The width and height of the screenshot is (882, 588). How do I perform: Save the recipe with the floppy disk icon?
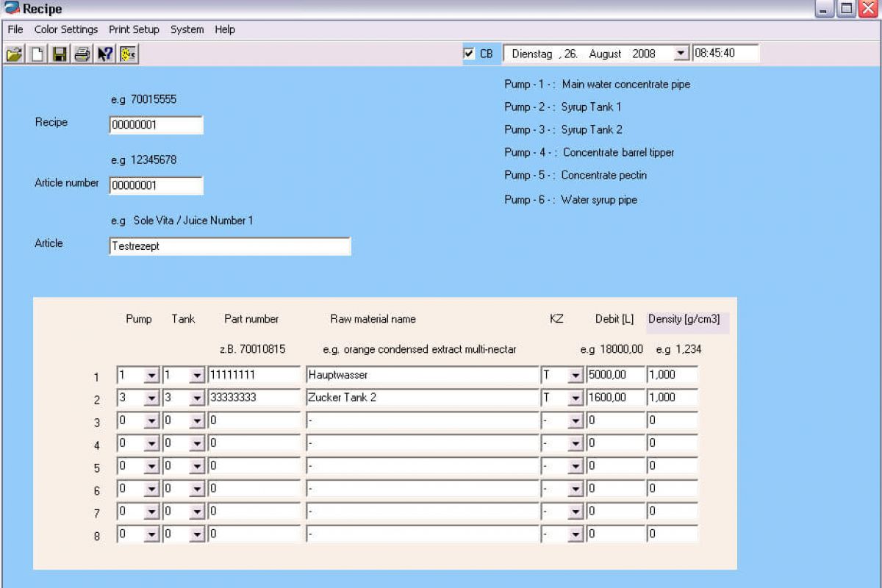pyautogui.click(x=60, y=54)
